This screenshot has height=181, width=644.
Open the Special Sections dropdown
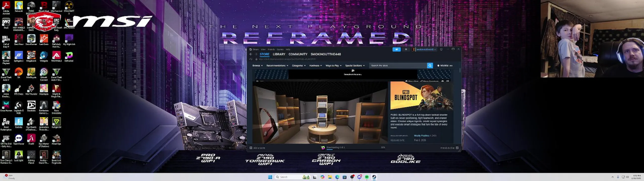(355, 66)
